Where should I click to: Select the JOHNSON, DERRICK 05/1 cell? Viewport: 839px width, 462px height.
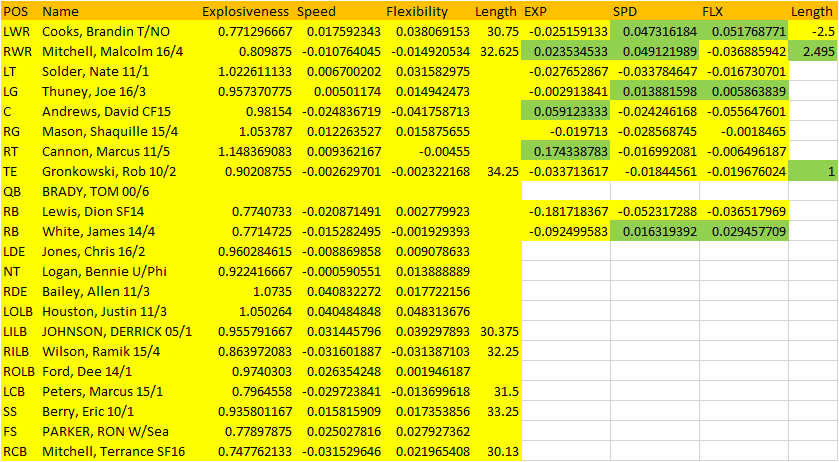click(117, 331)
